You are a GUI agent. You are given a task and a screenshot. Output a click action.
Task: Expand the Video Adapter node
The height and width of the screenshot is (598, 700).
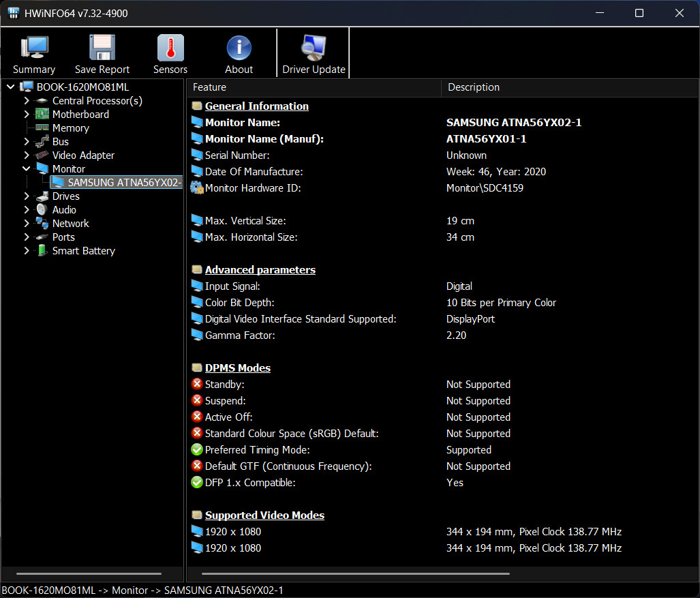point(27,155)
